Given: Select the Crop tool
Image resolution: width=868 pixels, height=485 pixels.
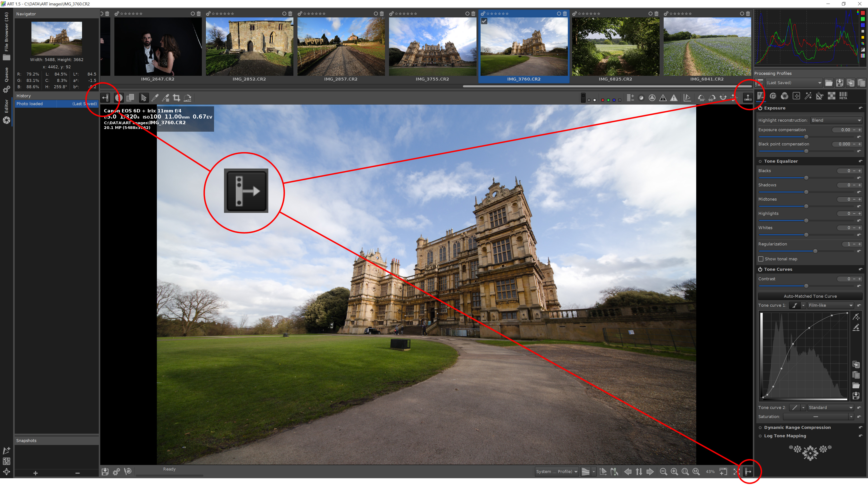Looking at the screenshot, I should [x=176, y=98].
